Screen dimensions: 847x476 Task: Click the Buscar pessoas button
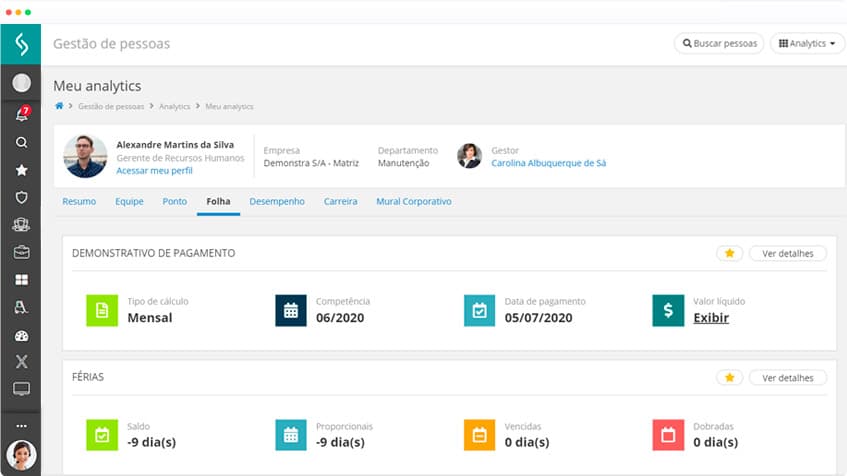point(719,44)
